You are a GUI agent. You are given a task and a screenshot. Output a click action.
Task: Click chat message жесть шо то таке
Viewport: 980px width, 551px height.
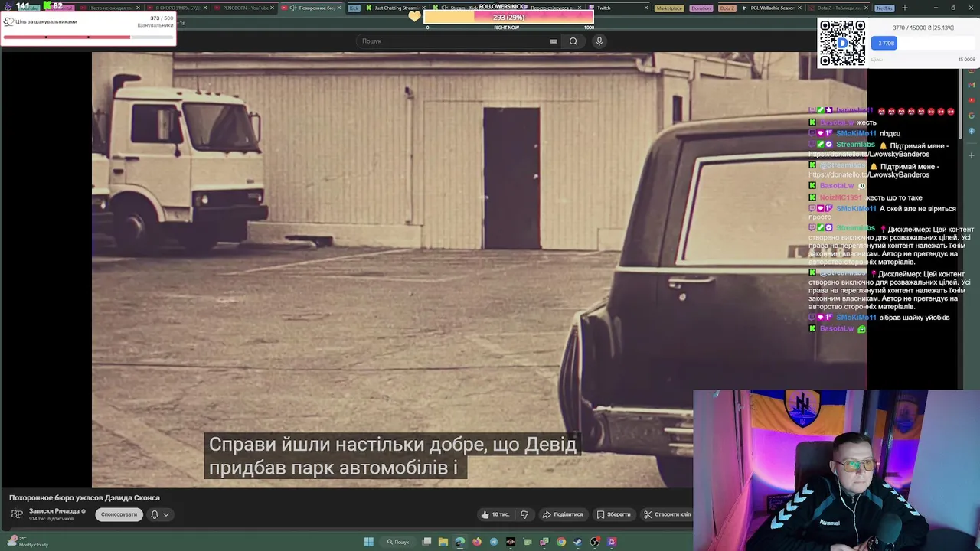[x=893, y=197]
